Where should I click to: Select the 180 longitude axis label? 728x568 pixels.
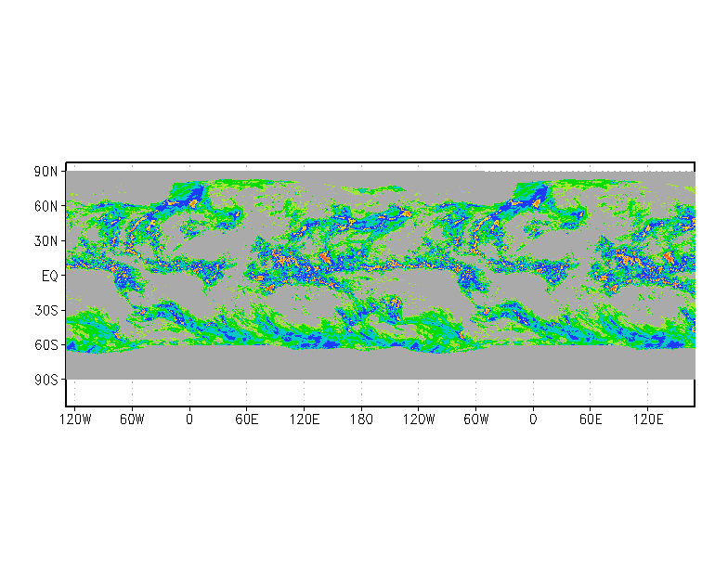361,420
